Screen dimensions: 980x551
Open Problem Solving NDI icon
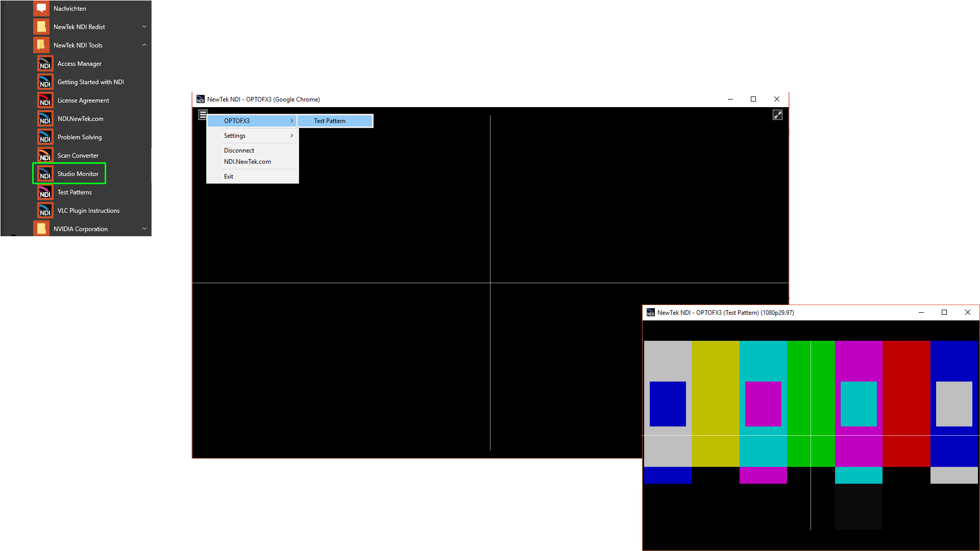tap(45, 137)
